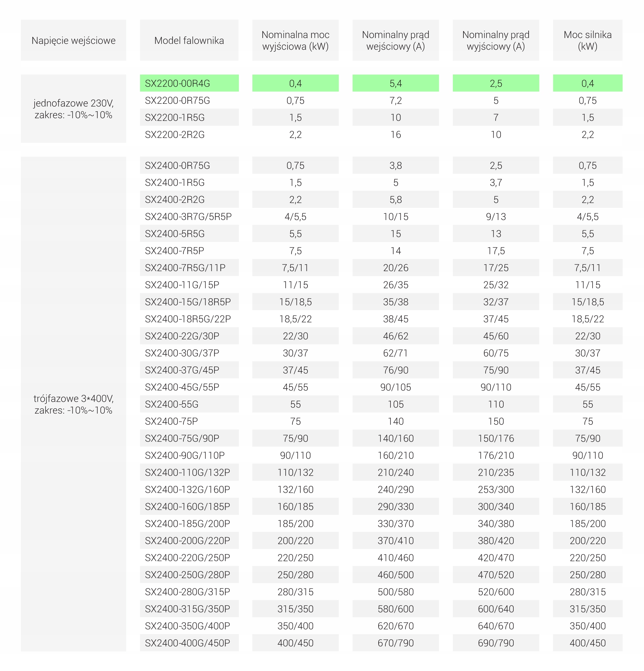Click the SX2400-400G/450P model cell

pos(187,643)
